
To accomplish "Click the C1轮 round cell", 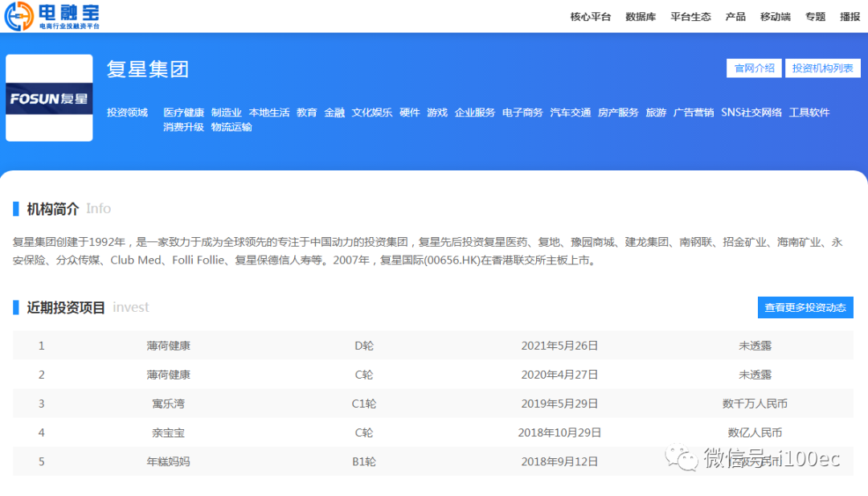I will [x=364, y=404].
